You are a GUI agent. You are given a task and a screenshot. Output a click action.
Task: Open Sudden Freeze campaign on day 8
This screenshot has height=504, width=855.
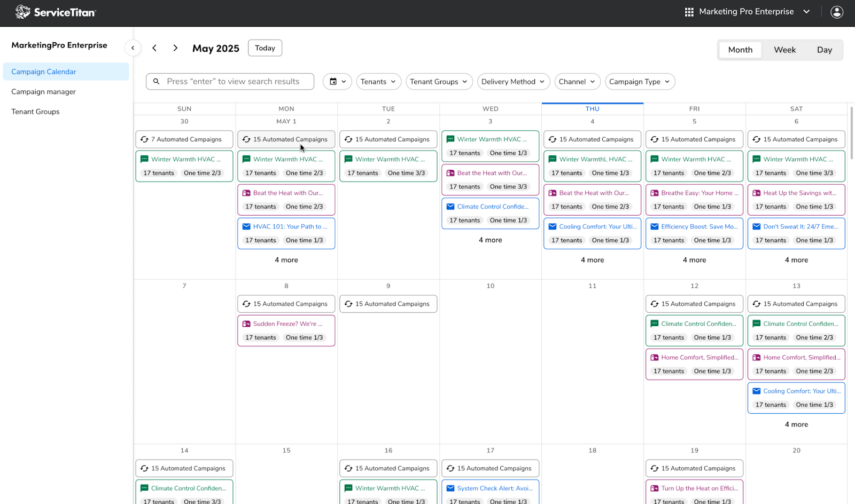click(286, 330)
